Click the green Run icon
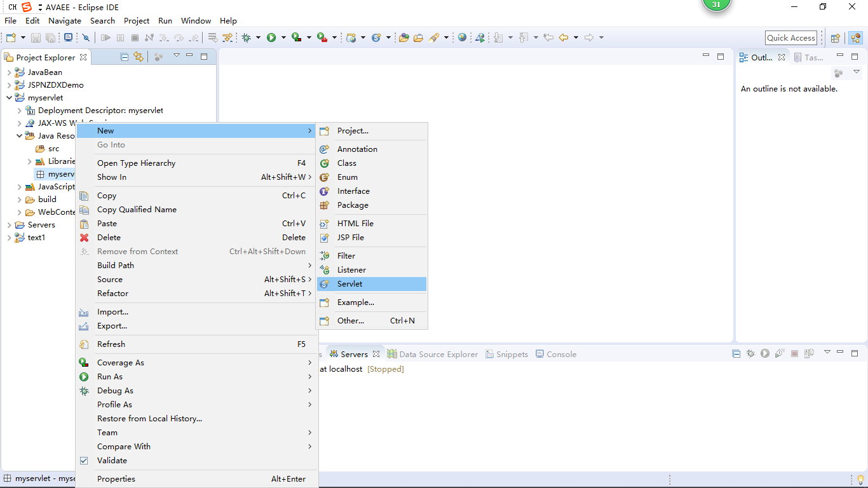Image resolution: width=868 pixels, height=488 pixels. pos(271,37)
